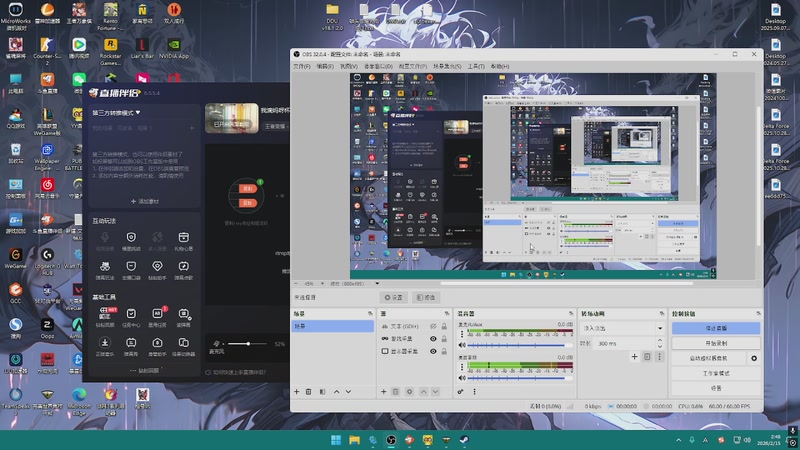Move source up in Sources toolbar

pyautogui.click(x=423, y=392)
